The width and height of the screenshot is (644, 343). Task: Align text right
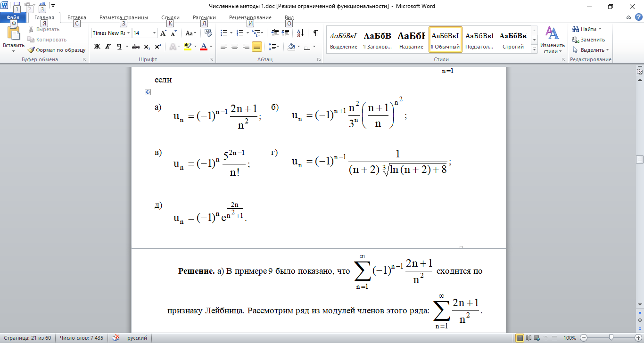pyautogui.click(x=246, y=47)
